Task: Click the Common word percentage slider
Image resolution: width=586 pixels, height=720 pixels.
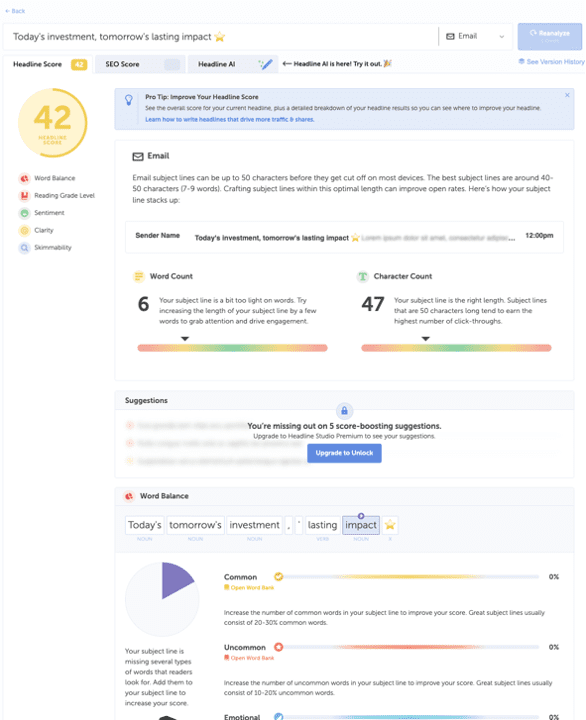Action: 407,577
